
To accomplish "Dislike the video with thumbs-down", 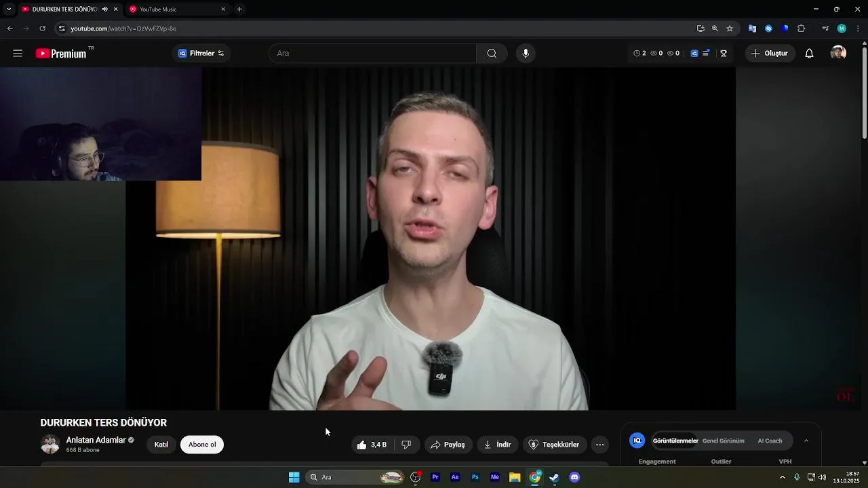I will (x=406, y=445).
